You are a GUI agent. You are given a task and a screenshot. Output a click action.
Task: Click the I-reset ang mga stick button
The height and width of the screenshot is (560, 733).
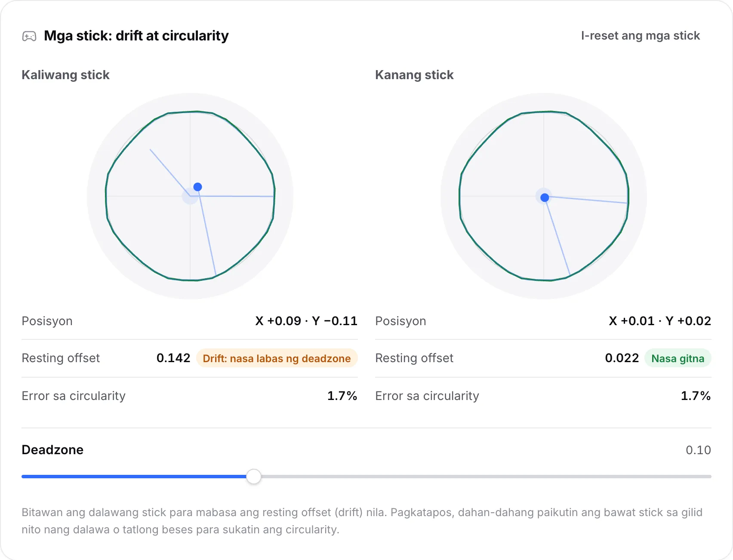click(640, 36)
